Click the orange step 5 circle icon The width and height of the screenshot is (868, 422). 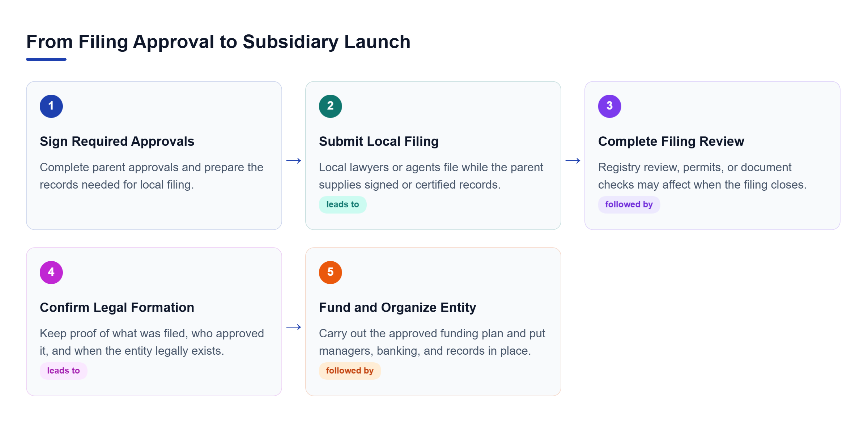tap(331, 273)
